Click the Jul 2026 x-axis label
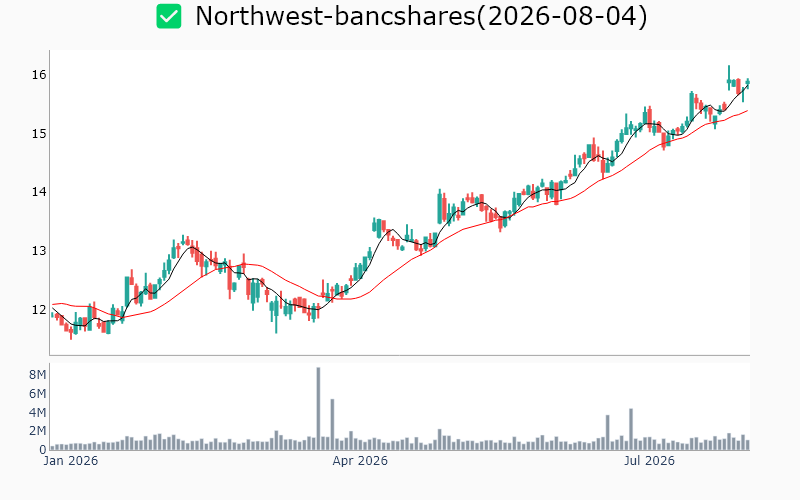Screen dimensions: 800x500 coord(649,461)
